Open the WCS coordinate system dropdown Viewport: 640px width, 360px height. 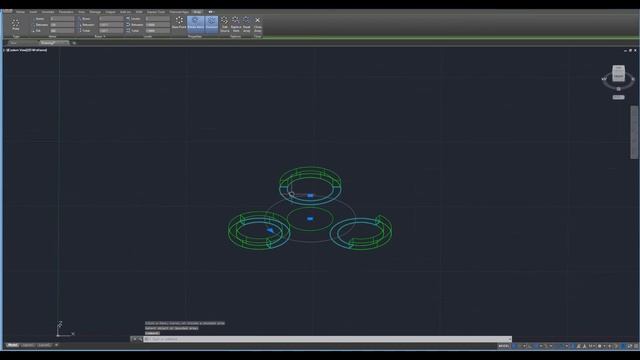[618, 97]
